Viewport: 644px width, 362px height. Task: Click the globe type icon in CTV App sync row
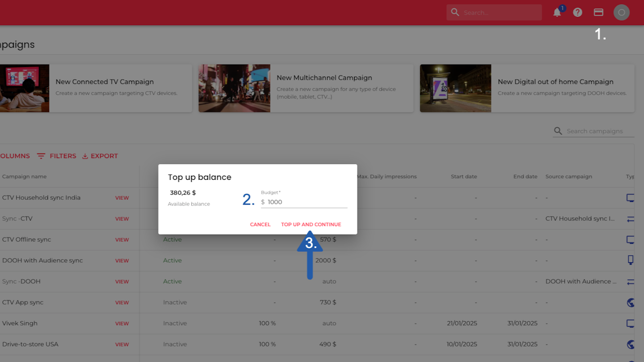pos(630,303)
